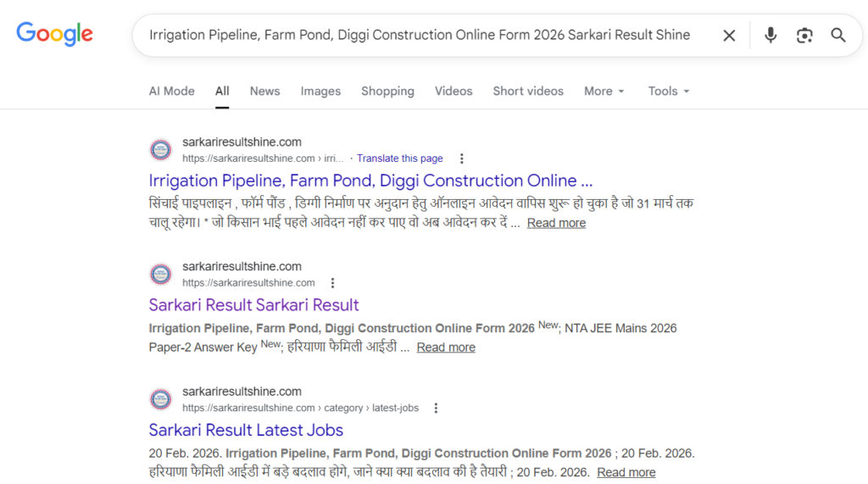Screen dimensions: 868x484
Task: Open Irrigation Pipeline, Farm Pond result title
Action: [370, 181]
